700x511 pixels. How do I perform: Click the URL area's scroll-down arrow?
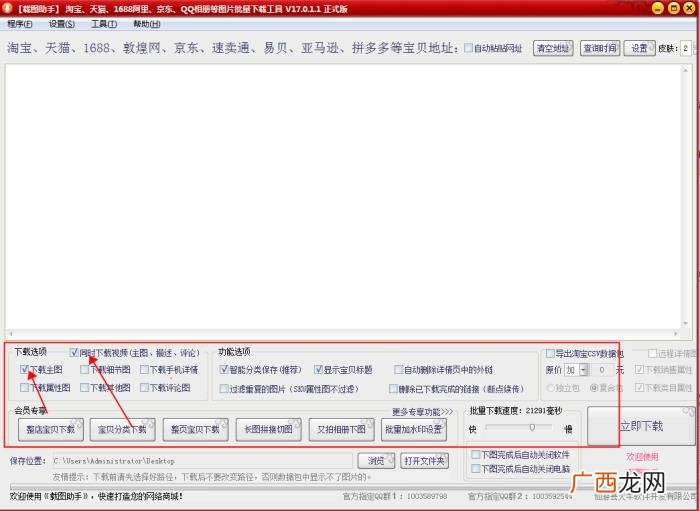pos(686,324)
